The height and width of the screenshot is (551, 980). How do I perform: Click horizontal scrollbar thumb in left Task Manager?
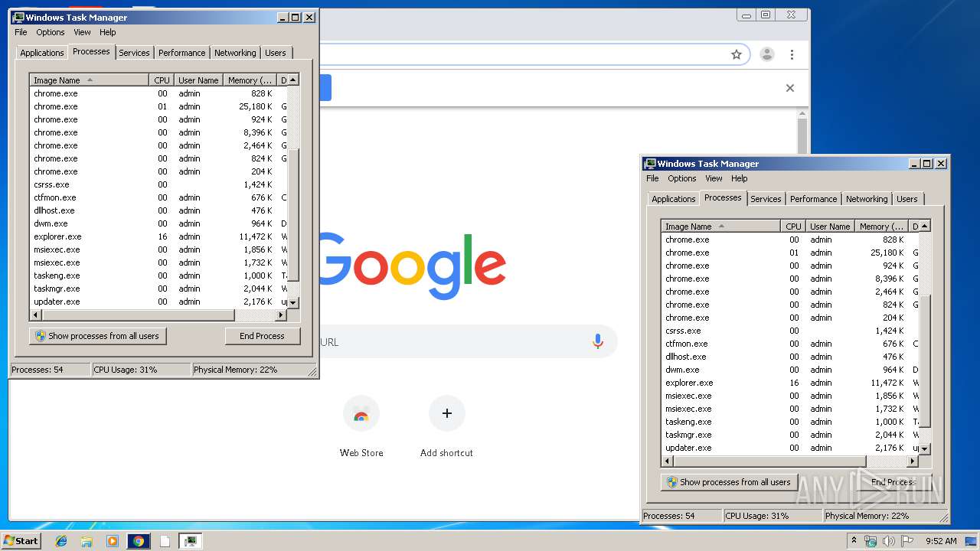click(x=138, y=315)
